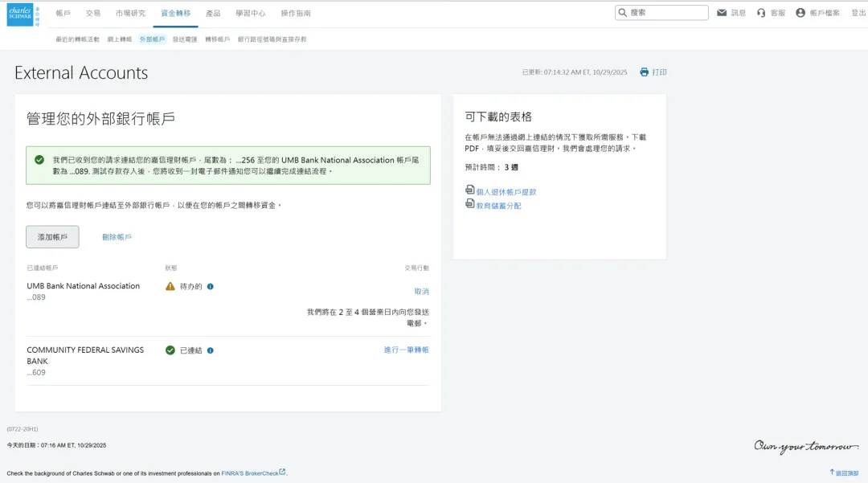Click the 打印 print link

(659, 72)
